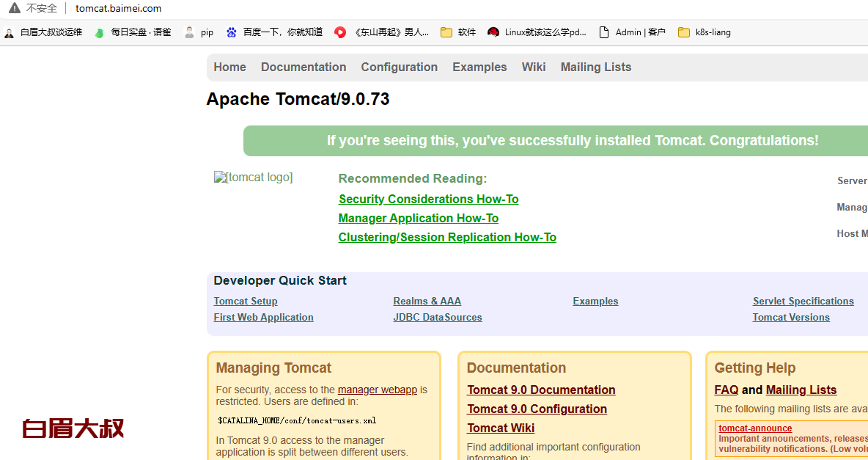The height and width of the screenshot is (460, 868).
Task: Open Configuration in the nav bar
Action: pyautogui.click(x=399, y=67)
